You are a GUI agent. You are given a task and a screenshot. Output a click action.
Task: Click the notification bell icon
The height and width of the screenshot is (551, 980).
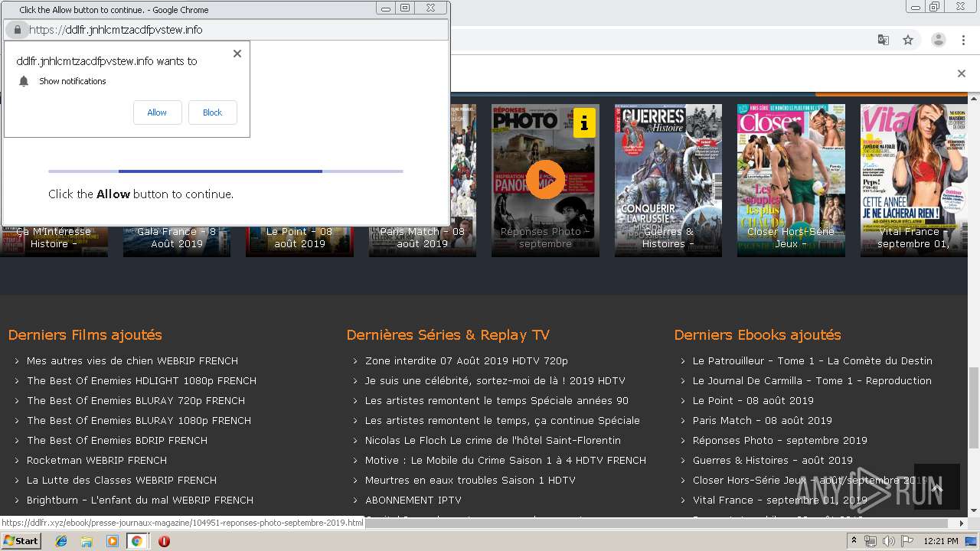click(x=24, y=81)
